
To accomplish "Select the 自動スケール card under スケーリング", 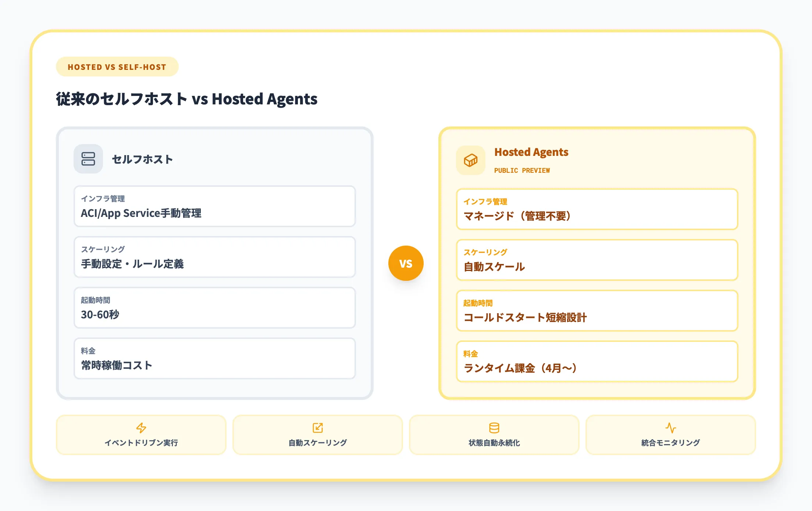I will pyautogui.click(x=597, y=260).
